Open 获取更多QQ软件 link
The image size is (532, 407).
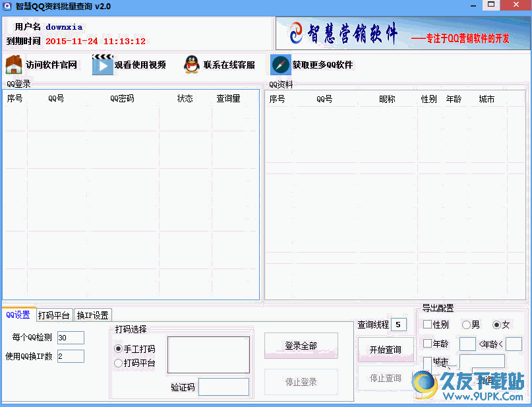322,65
